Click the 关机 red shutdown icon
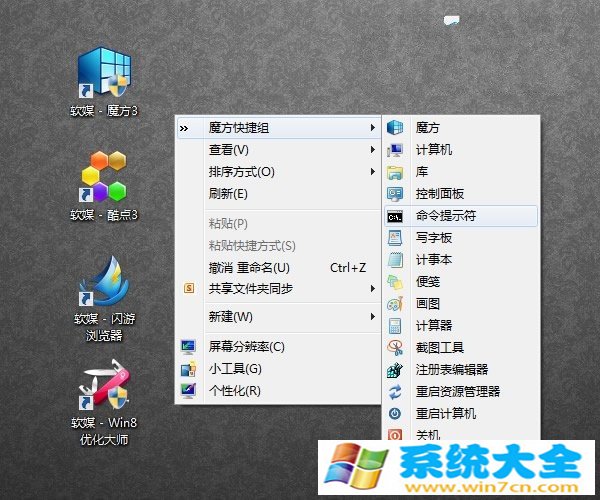Viewport: 600px width, 500px height. coord(395,435)
